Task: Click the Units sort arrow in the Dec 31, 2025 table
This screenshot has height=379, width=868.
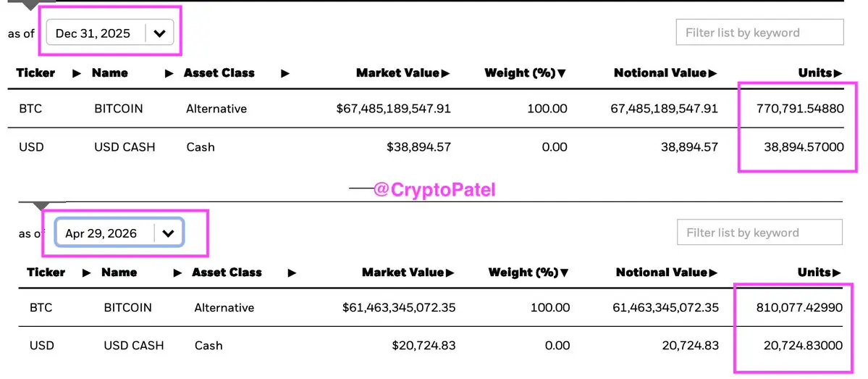Action: pyautogui.click(x=838, y=73)
